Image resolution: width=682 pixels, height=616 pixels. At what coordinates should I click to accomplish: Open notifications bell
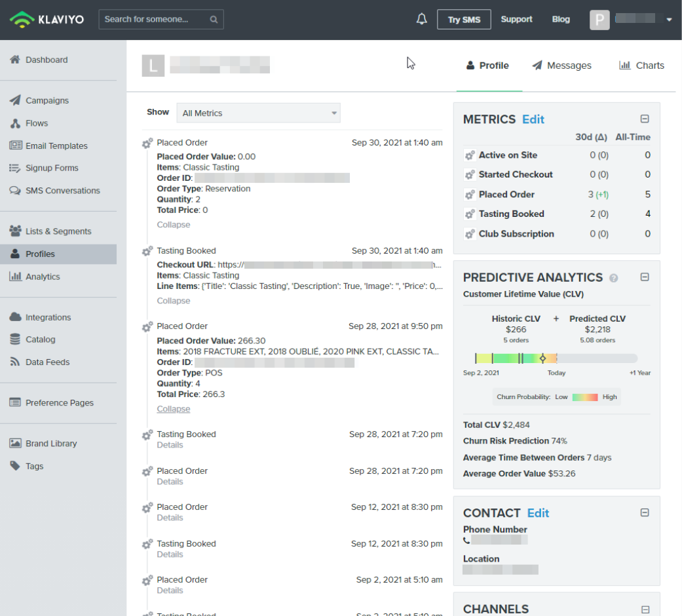click(421, 19)
